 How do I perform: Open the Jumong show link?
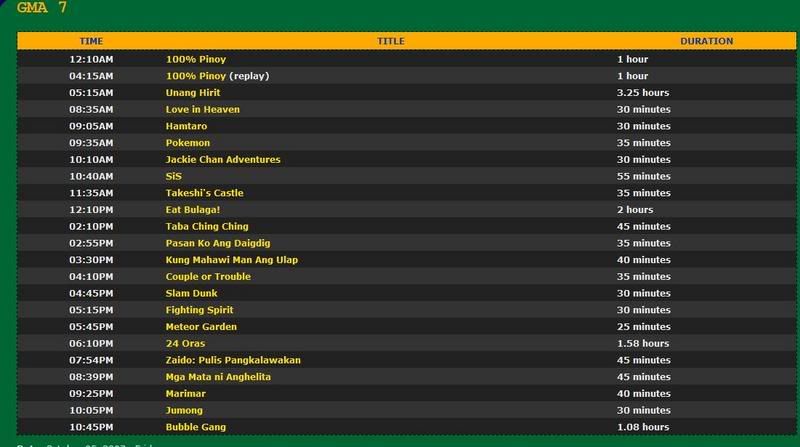tap(184, 410)
